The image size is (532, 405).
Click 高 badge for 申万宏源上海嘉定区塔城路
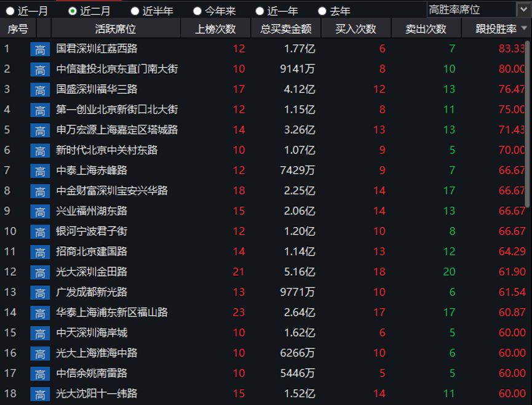point(40,130)
